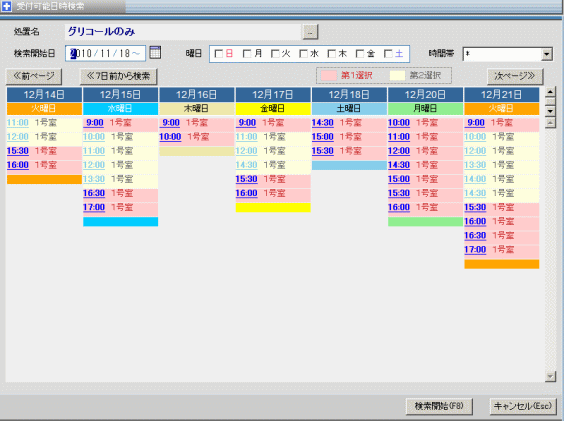Click the bottom scroll down arrow
The height and width of the screenshot is (421, 564).
pos(550,377)
